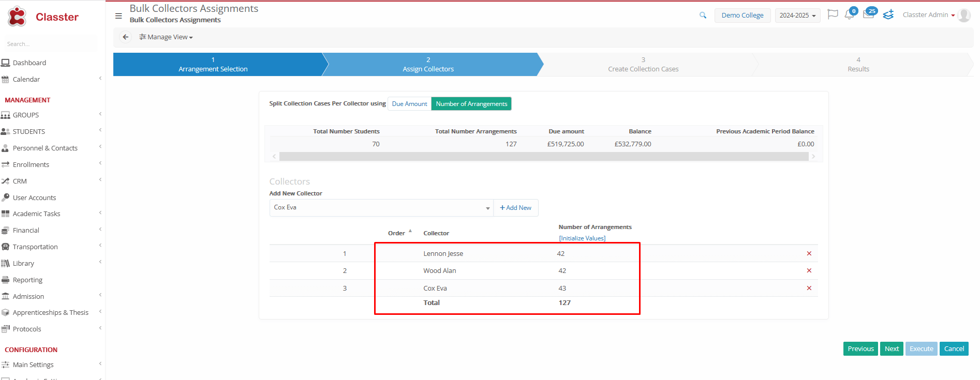The width and height of the screenshot is (980, 380).
Task: Open the notifications bell icon
Action: (x=849, y=15)
